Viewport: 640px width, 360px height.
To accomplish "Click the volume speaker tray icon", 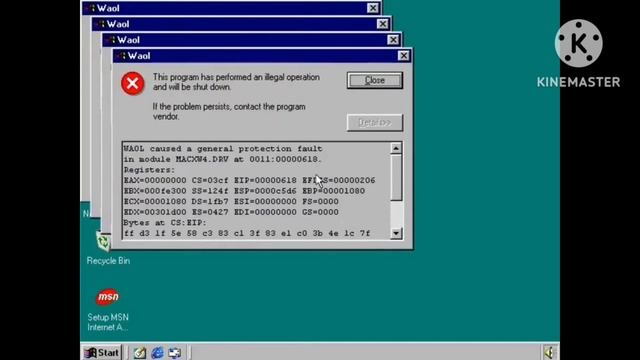I will (x=549, y=352).
